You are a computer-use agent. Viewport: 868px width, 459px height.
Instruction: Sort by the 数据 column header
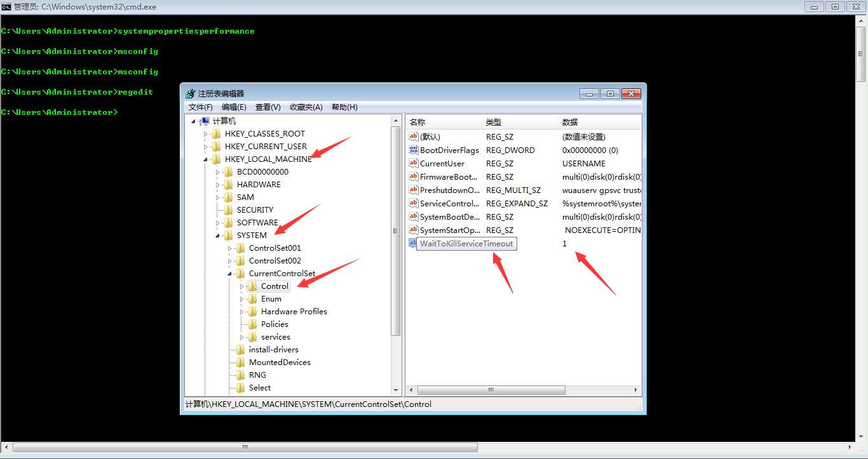coord(600,122)
